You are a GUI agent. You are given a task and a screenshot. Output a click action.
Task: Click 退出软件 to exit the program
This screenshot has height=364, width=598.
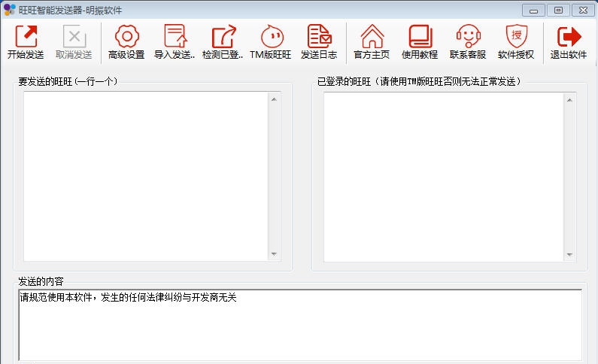[x=568, y=42]
